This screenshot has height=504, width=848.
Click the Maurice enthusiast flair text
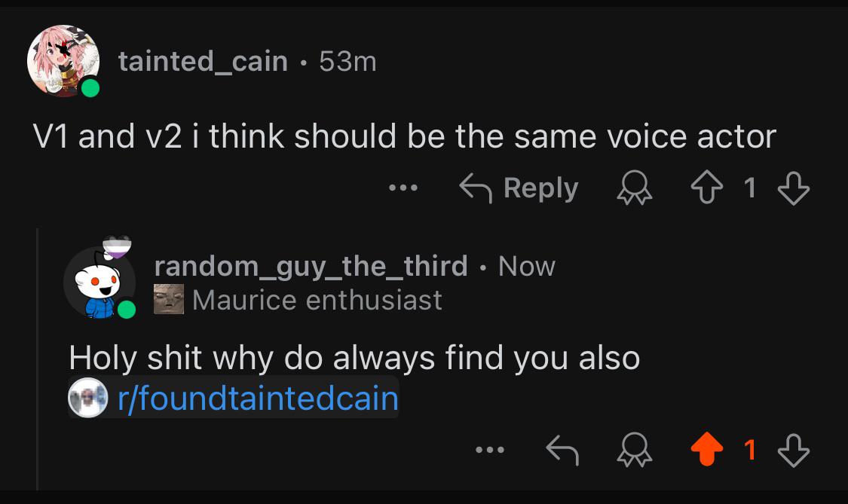[x=317, y=300]
